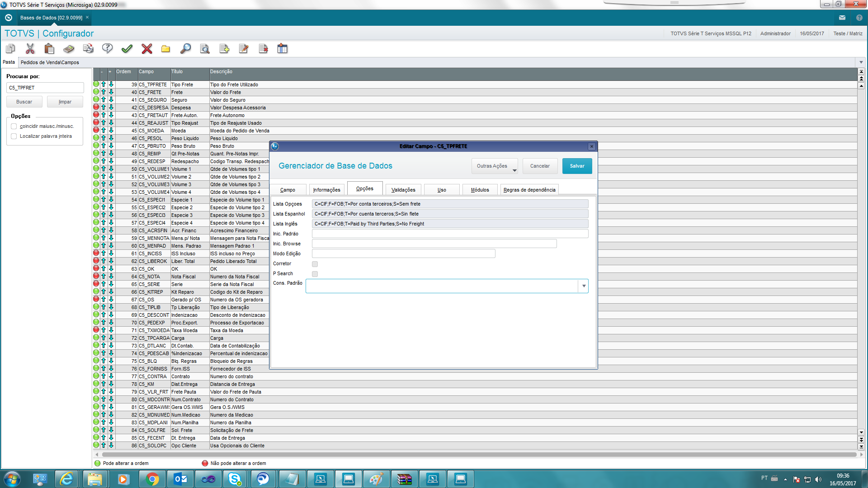Click the red X cancel toolbar icon

click(x=146, y=49)
